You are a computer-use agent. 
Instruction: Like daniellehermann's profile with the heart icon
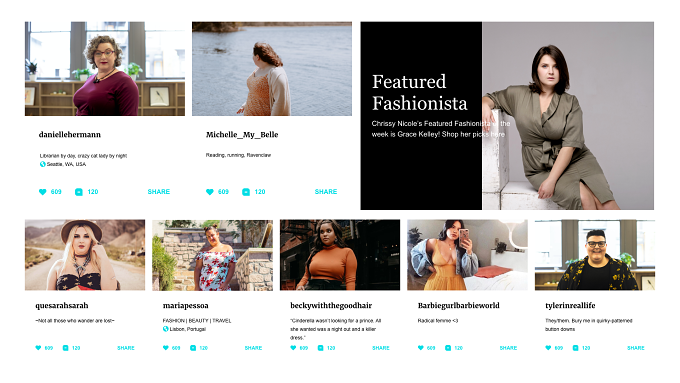coord(42,192)
